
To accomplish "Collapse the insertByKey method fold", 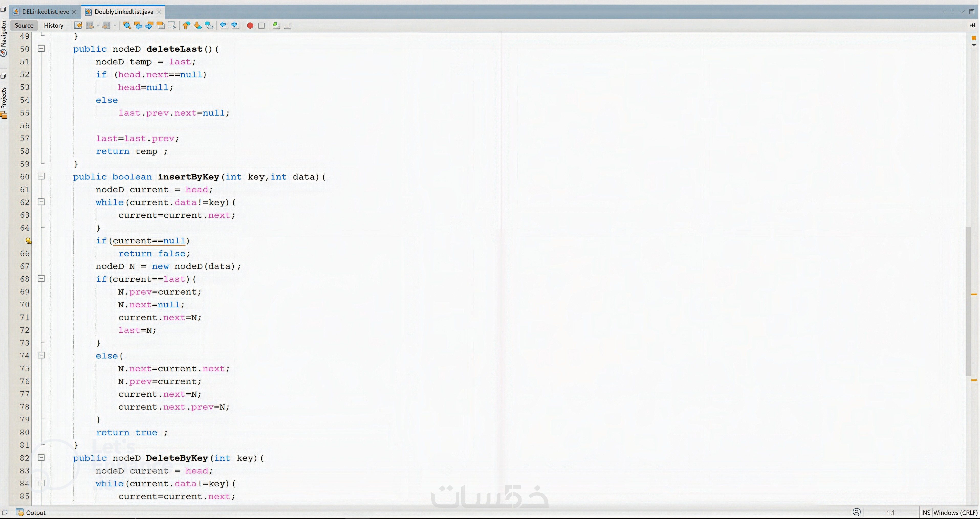I will tap(41, 176).
